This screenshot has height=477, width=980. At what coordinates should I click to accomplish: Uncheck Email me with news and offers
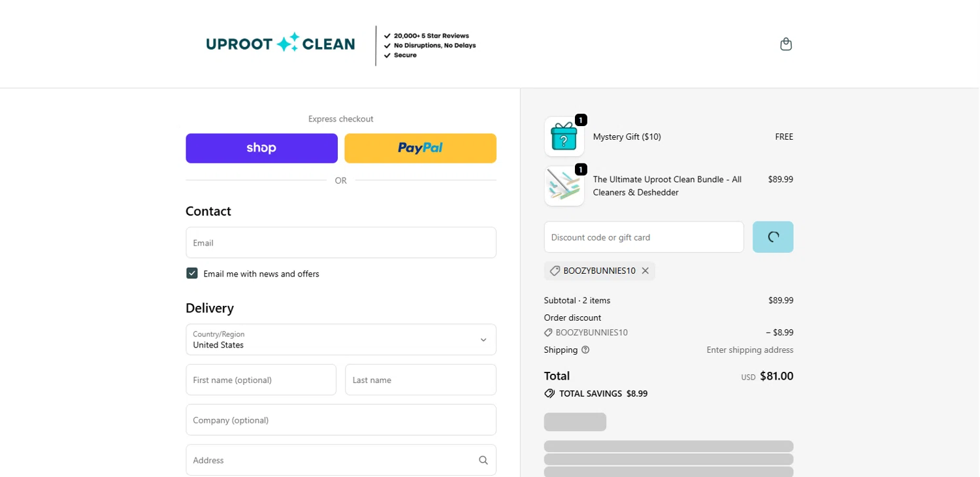[192, 273]
